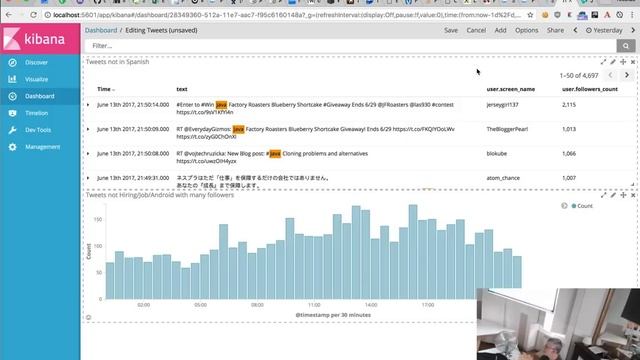The width and height of the screenshot is (640, 360).
Task: Click screen name atom_chance
Action: pyautogui.click(x=503, y=178)
